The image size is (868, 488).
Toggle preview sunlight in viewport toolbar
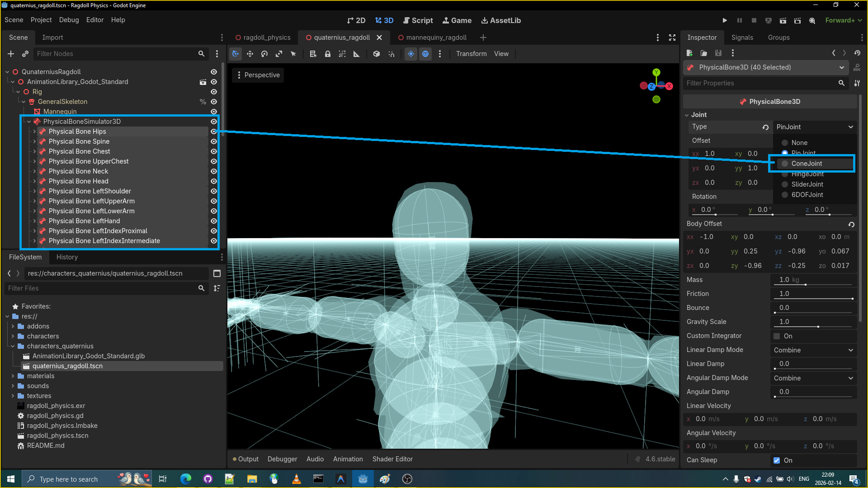410,54
